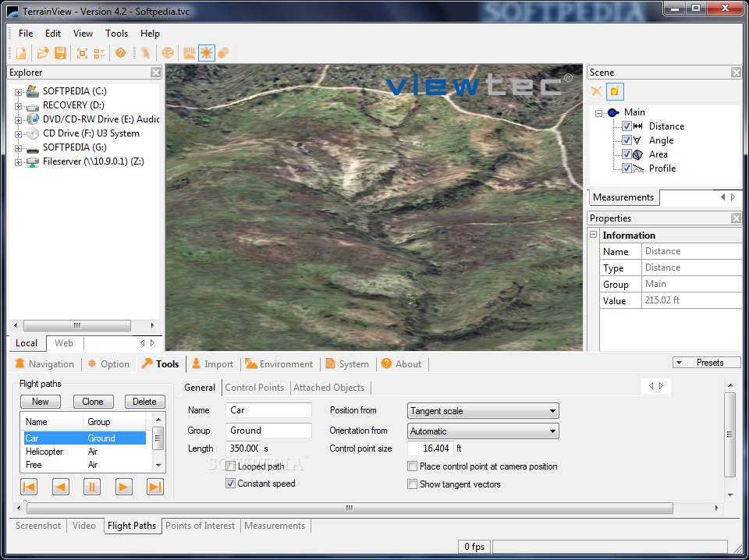749x560 pixels.
Task: Open the File menu
Action: 26,34
